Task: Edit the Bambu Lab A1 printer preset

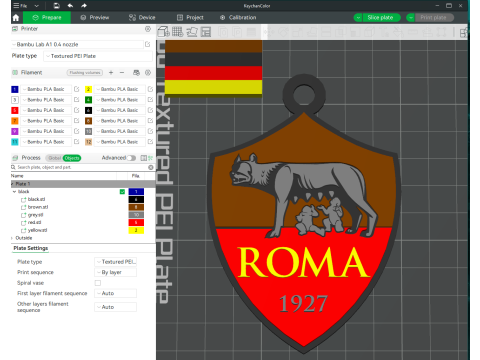Action: pyautogui.click(x=147, y=44)
